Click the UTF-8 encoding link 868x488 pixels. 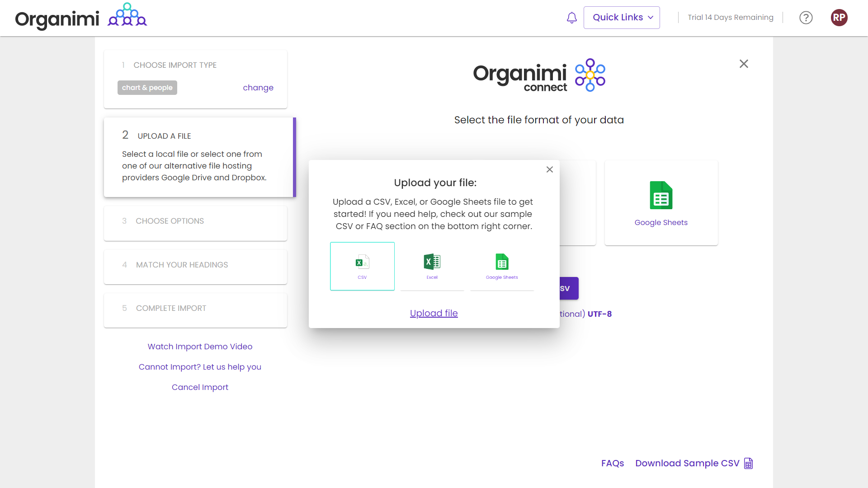(599, 314)
